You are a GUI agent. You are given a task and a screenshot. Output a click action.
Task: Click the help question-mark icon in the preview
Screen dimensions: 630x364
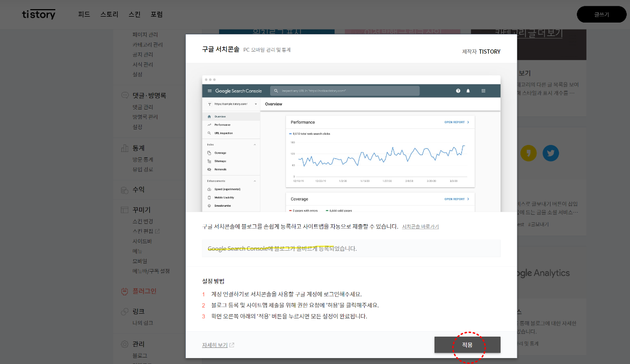point(458,91)
